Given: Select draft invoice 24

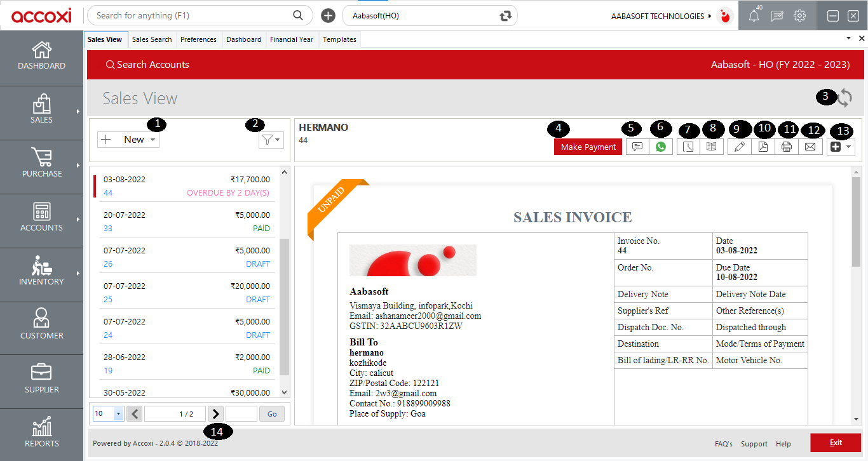Looking at the screenshot, I should tap(187, 328).
